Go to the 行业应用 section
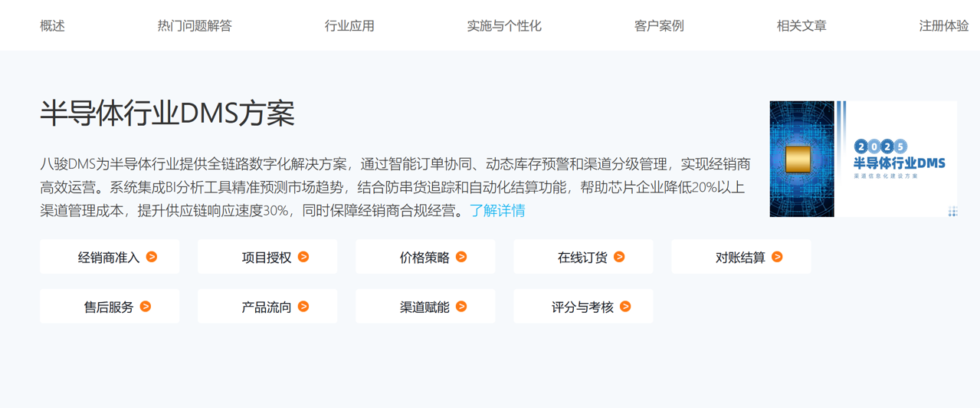980x408 pixels. [x=349, y=26]
